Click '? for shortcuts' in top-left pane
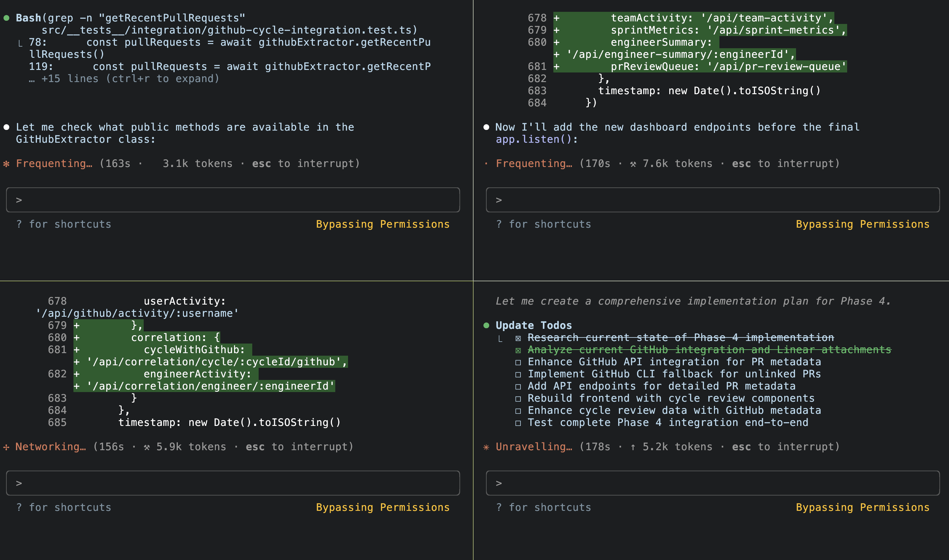This screenshot has width=949, height=560. [x=64, y=224]
